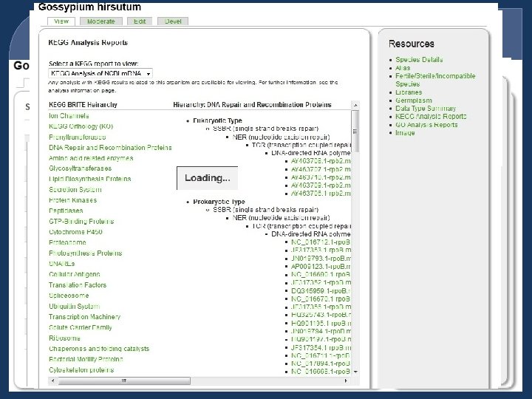Open Transcription Machinery hierarchy
This screenshot has width=532, height=399.
pos(84,317)
